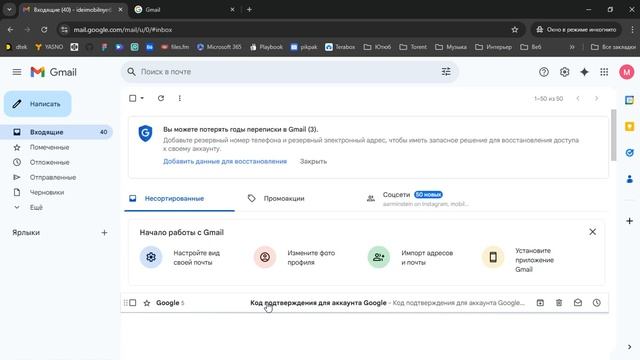Close the Входящие browser tab

coord(120,9)
